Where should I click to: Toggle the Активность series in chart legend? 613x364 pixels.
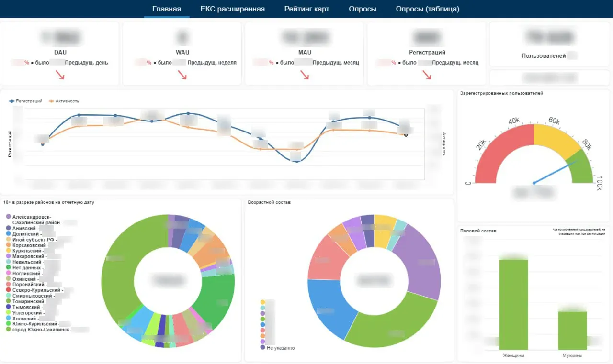click(64, 101)
